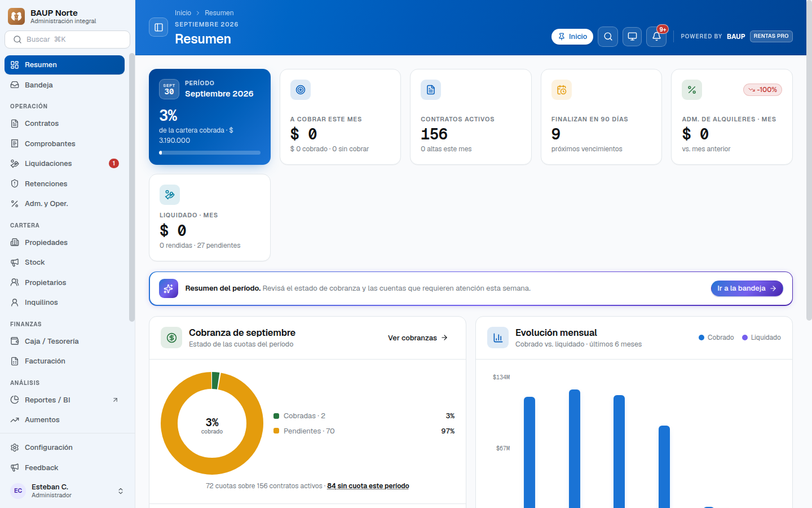Click Ir a la bandeja button
The height and width of the screenshot is (508, 812).
pyautogui.click(x=747, y=288)
